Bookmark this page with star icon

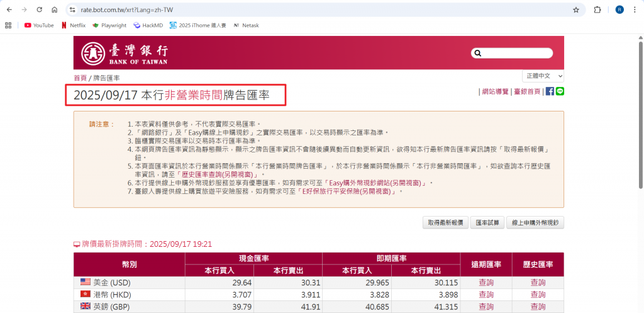click(x=576, y=9)
